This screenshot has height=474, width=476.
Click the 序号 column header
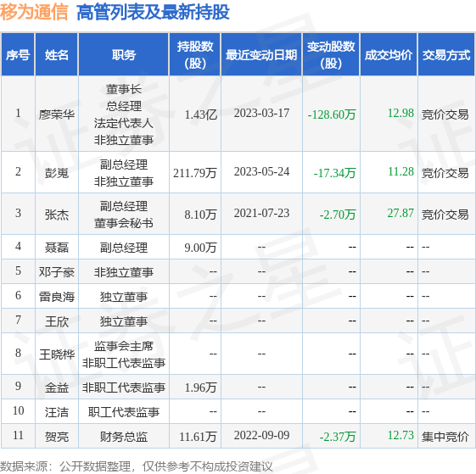[18, 54]
